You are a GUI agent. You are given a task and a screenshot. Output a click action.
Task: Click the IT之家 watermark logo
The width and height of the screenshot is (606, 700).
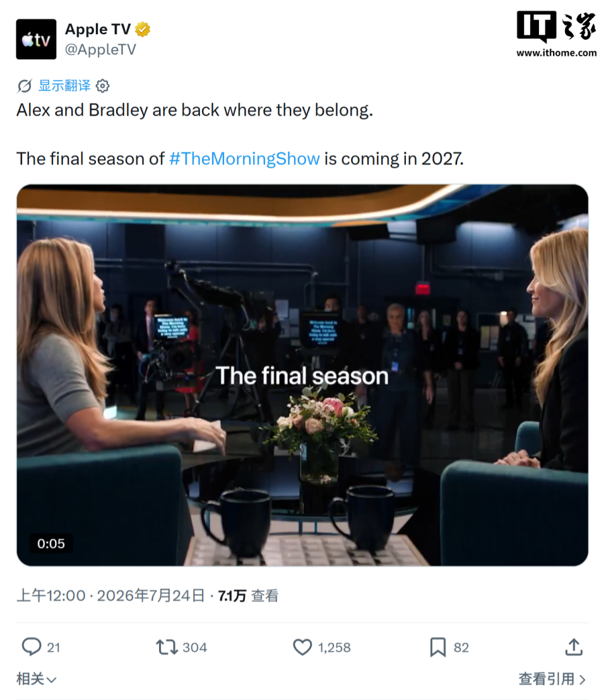tap(557, 34)
